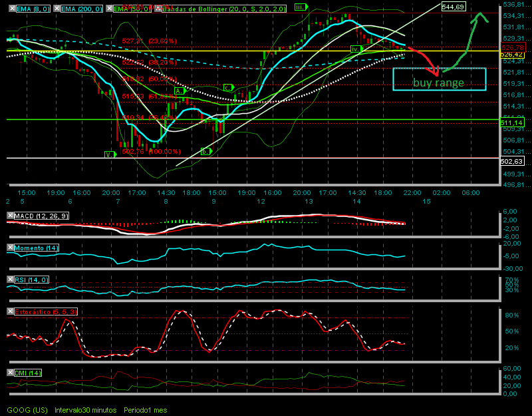Click the b. wave label flag

click(x=206, y=152)
